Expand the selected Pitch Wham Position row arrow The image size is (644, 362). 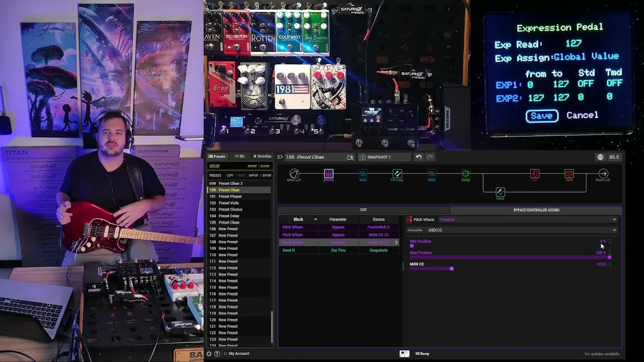(x=396, y=243)
